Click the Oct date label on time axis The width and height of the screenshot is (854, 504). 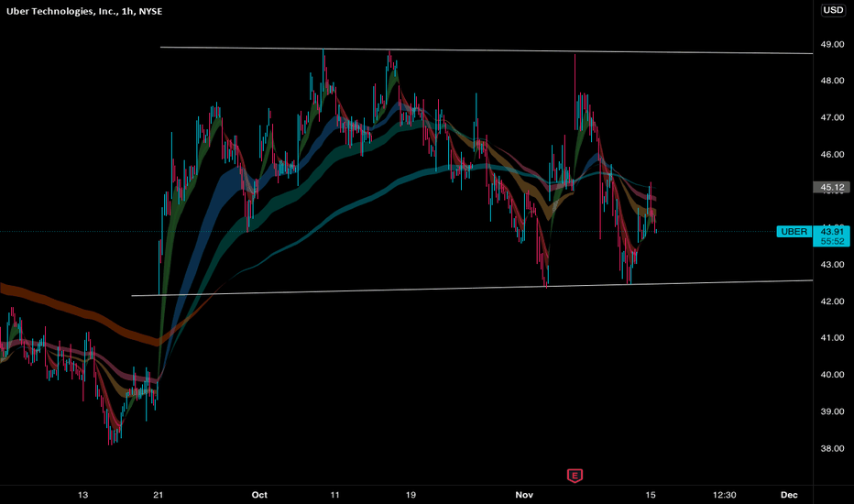(x=259, y=495)
